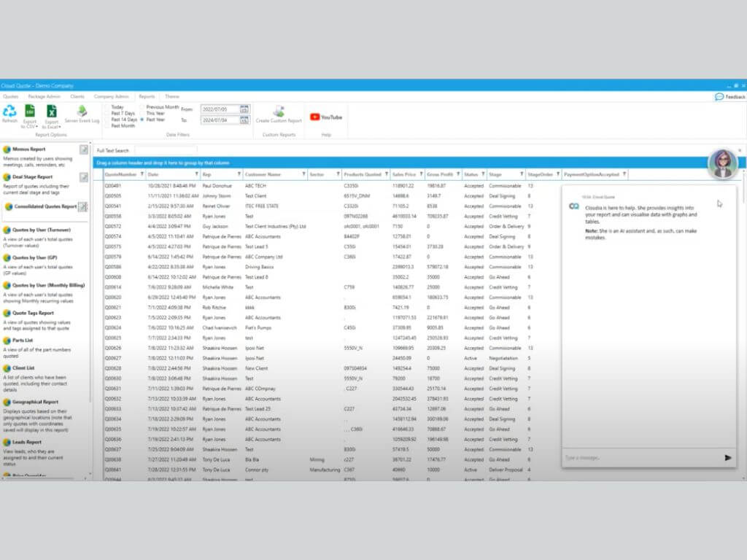Open the Customer Name column filter
The image size is (747, 560).
pyautogui.click(x=303, y=175)
